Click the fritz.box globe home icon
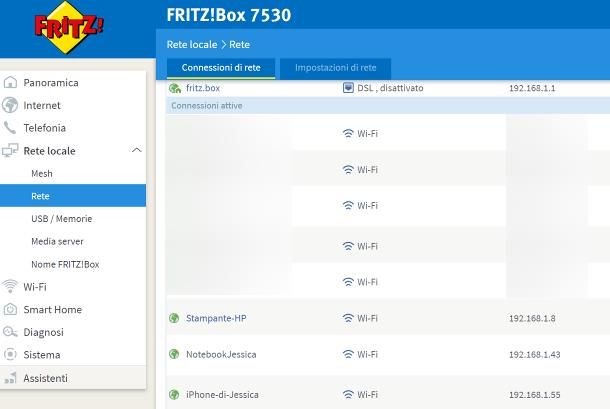 coord(175,88)
